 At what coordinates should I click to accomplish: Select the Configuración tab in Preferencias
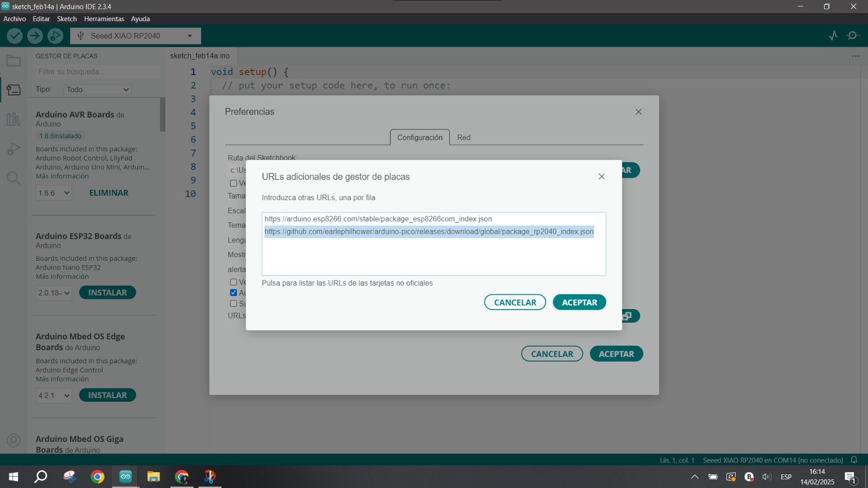tap(420, 138)
